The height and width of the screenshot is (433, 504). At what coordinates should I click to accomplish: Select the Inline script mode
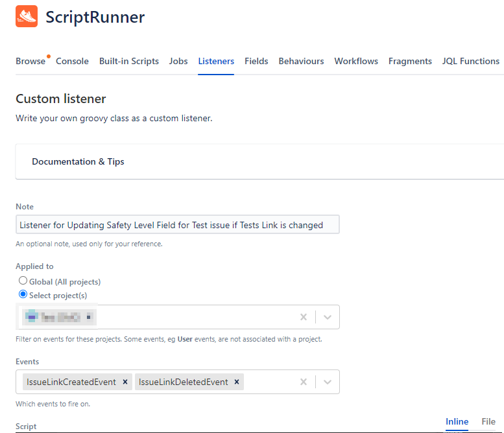[x=457, y=421]
